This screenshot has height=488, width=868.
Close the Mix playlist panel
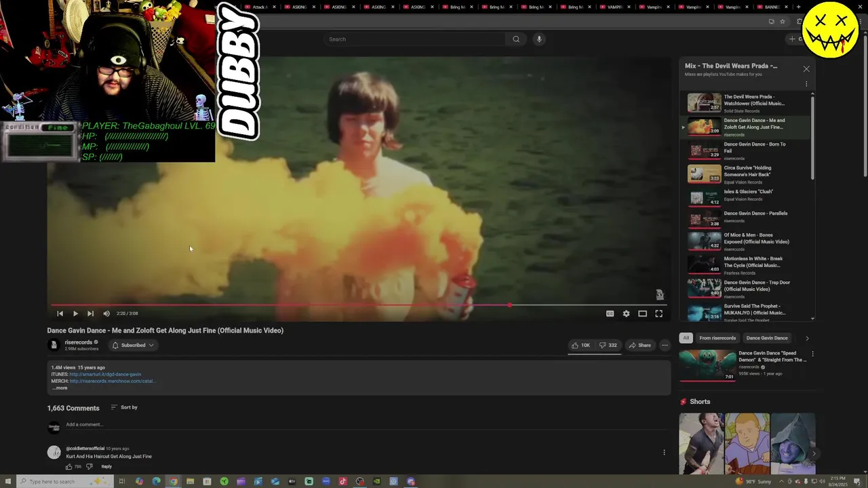[806, 69]
